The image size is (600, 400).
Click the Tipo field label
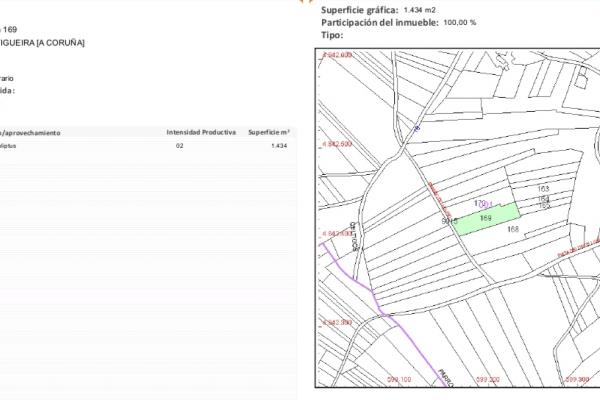[332, 35]
